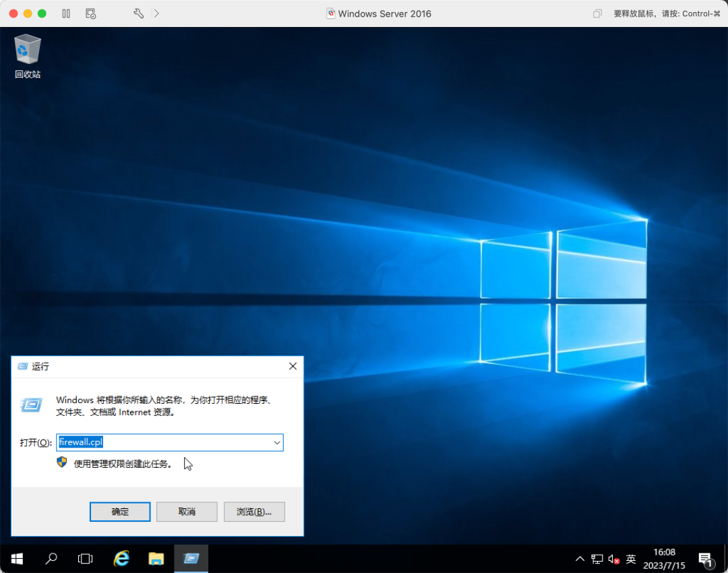Click the 英 input language indicator
Viewport: 728px width, 573px height.
coord(630,559)
